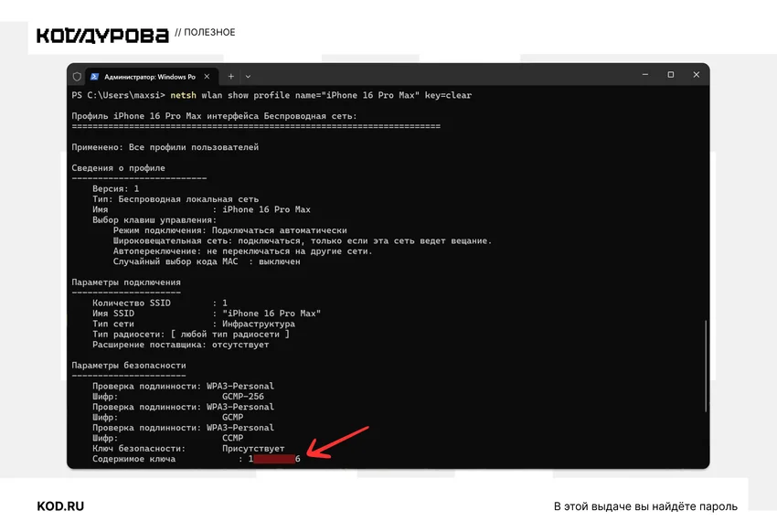Click 'Выбор клавиш управления:' line

154,220
